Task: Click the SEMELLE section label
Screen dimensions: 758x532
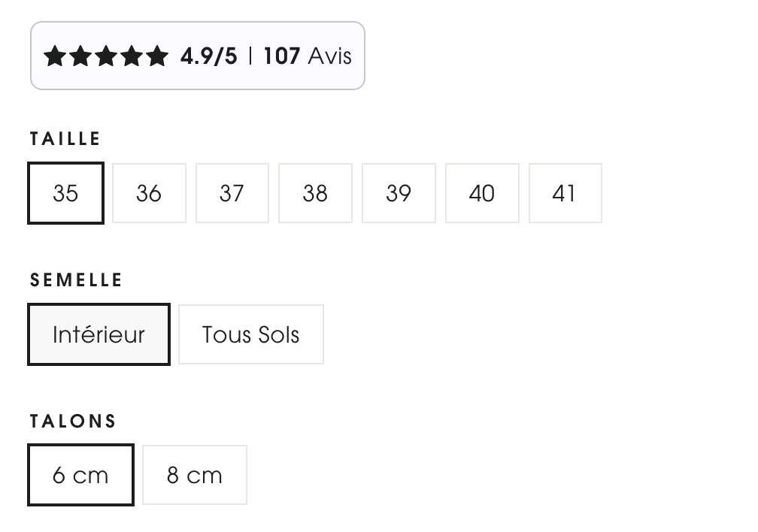Action: click(76, 280)
